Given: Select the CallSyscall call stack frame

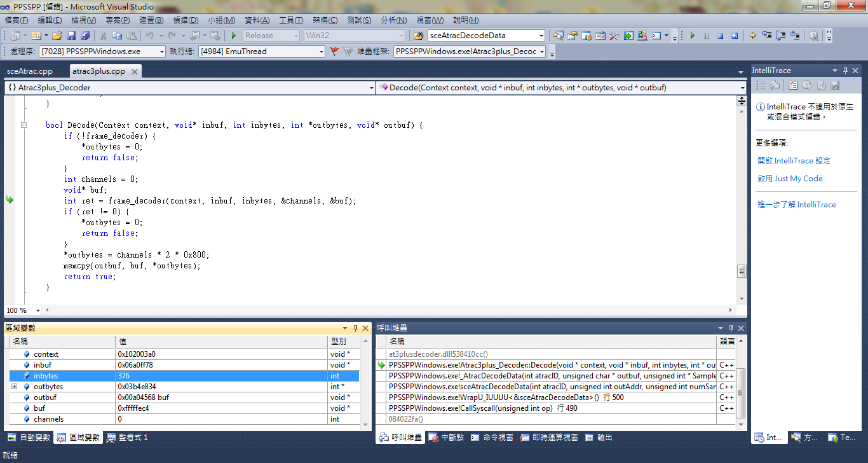Looking at the screenshot, I should [x=556, y=408].
